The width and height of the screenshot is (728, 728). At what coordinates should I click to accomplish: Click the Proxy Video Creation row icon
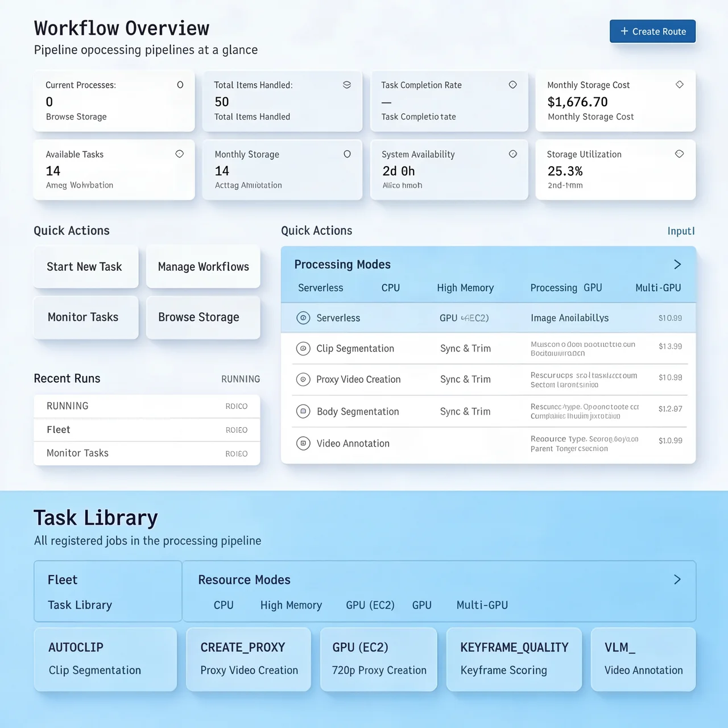[x=303, y=379]
